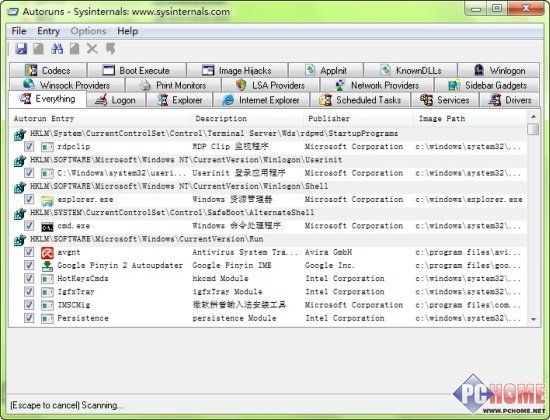Image resolution: width=550 pixels, height=420 pixels.
Task: Open the Help menu
Action: coord(127,31)
